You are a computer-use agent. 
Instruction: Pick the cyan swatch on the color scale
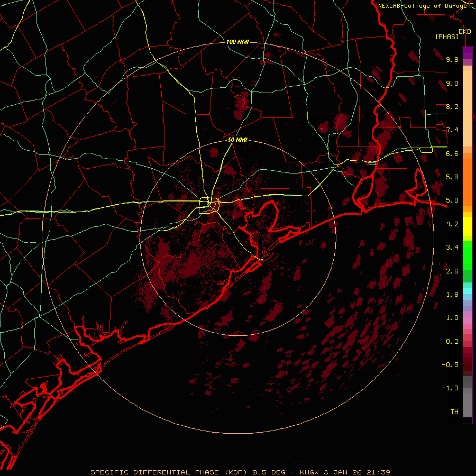[467, 291]
